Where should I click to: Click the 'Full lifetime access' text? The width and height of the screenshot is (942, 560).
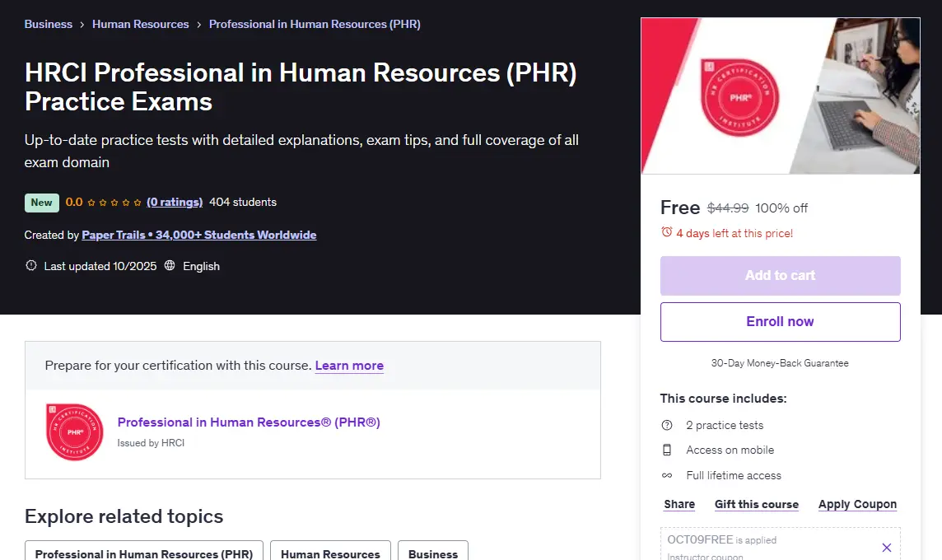tap(734, 475)
